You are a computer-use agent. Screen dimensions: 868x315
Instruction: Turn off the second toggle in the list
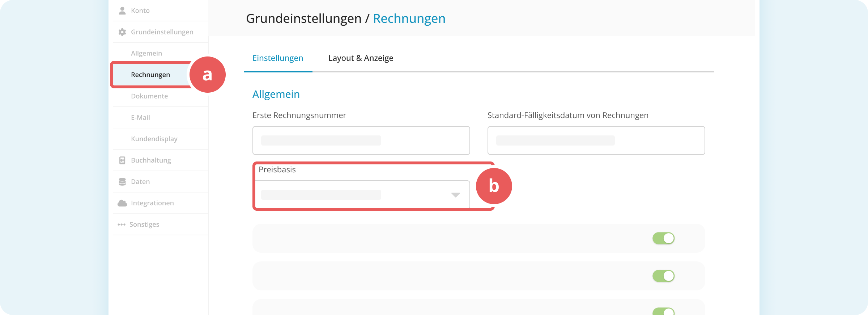[x=664, y=276]
